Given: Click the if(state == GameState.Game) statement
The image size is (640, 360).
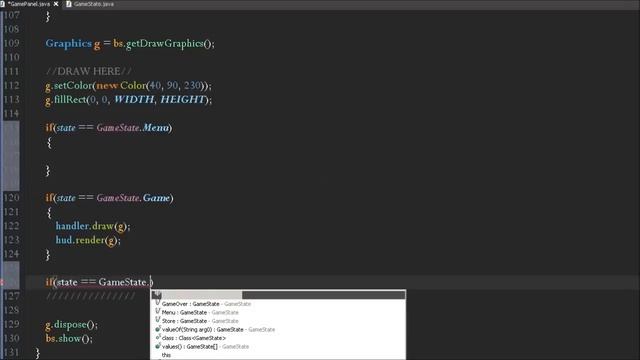Looking at the screenshot, I should (x=109, y=198).
